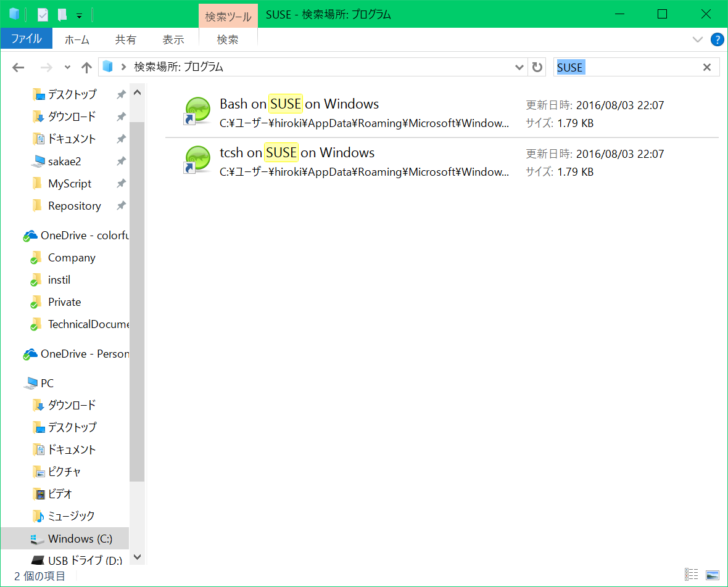Open quick access デスクトップ folder
Screen dimensions: 728x587
tap(72, 95)
